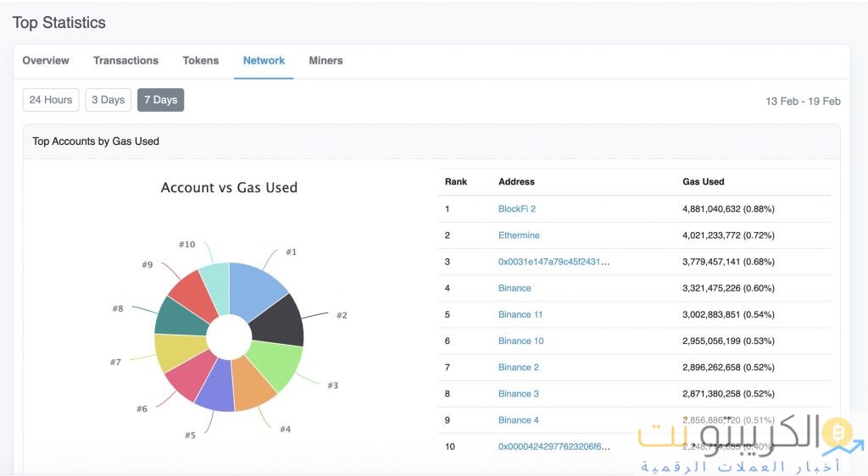Open the Ethermine address link
The width and height of the screenshot is (868, 476).
pyautogui.click(x=519, y=235)
